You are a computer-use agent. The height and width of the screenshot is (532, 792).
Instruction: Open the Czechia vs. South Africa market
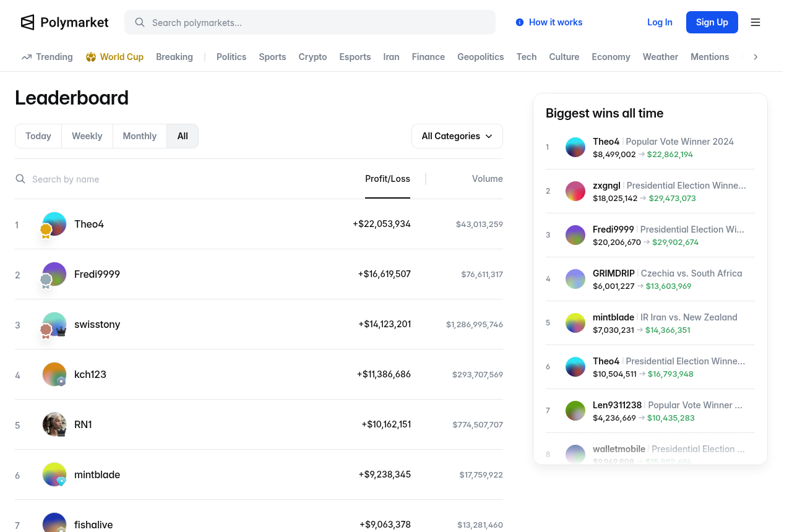pyautogui.click(x=691, y=273)
